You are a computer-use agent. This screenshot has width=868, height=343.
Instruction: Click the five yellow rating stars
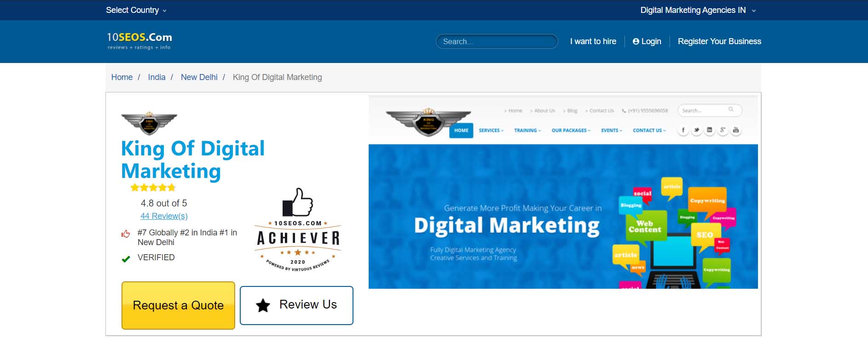tap(153, 188)
